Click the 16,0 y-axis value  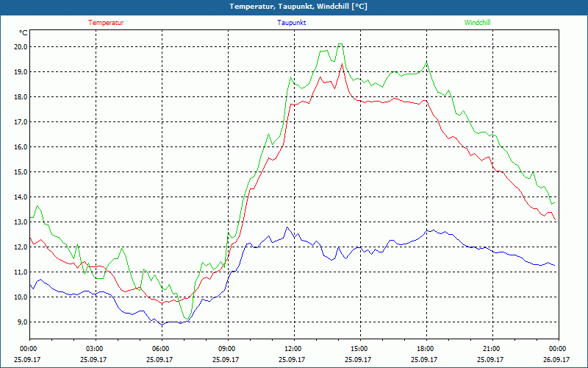[21, 146]
